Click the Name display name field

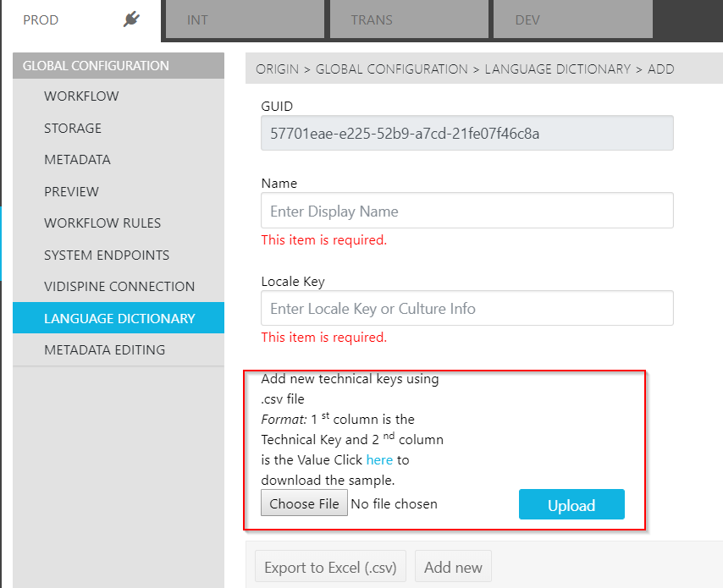point(466,212)
